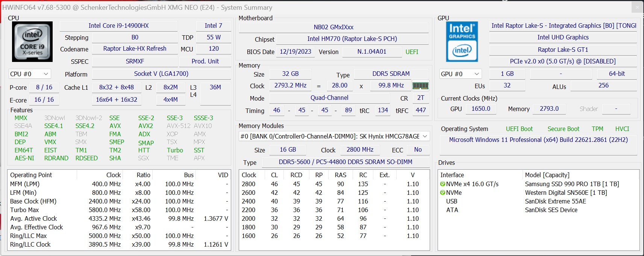644x256 pixels.
Task: Click the Intel Graphics logo image
Action: pos(462,42)
